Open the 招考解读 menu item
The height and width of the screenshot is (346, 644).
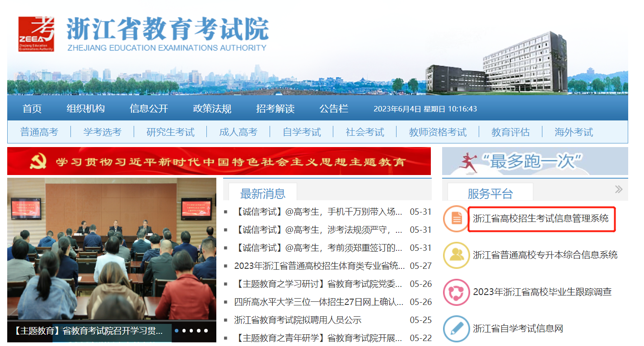(x=275, y=109)
